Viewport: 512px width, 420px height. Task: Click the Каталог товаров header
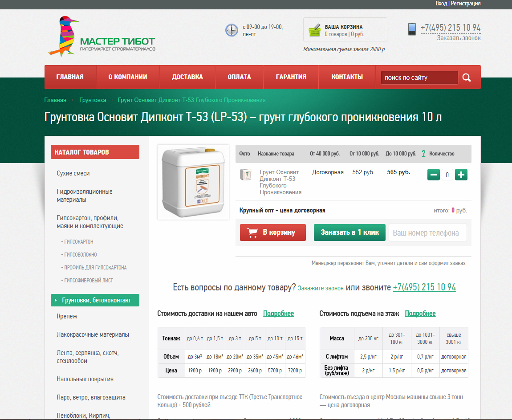(x=95, y=152)
